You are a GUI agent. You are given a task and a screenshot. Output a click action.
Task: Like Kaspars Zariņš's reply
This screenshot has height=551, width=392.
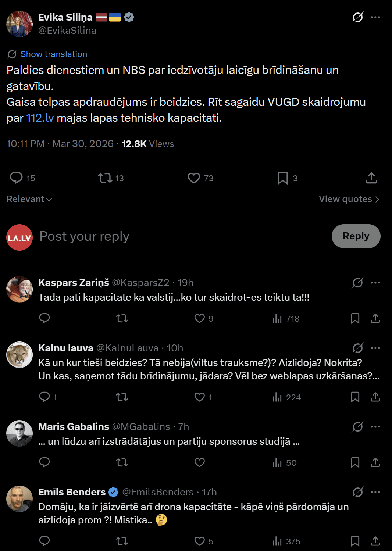[x=200, y=318]
